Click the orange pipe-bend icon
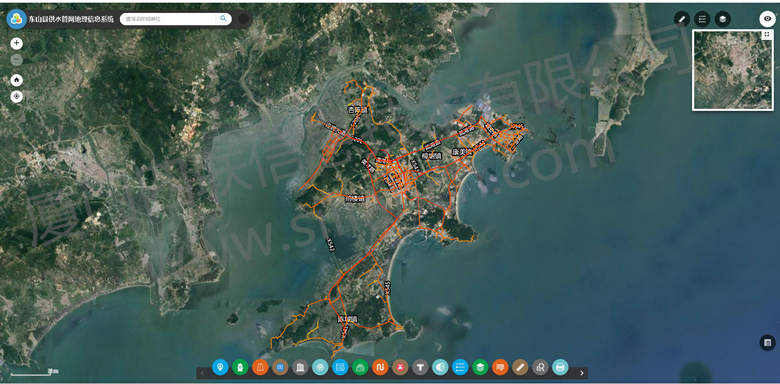The width and height of the screenshot is (780, 384). point(380,368)
